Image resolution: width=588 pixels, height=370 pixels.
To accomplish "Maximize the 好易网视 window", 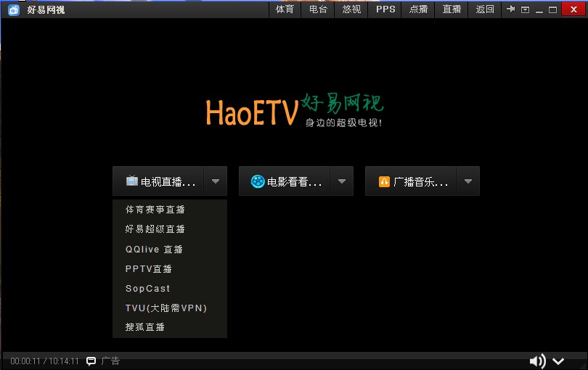I will 552,9.
